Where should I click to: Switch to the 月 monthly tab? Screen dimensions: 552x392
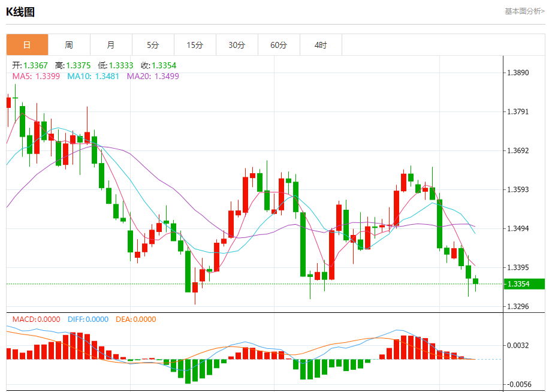(x=111, y=45)
